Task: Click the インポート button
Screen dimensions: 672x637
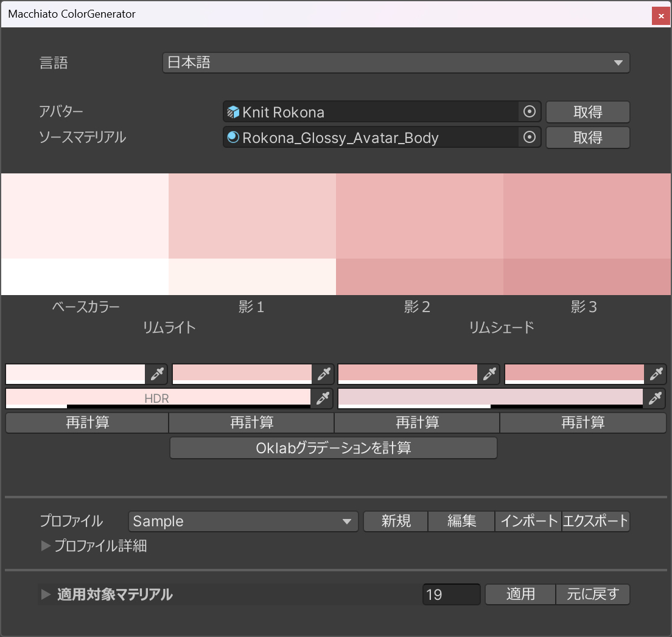Action: coord(528,521)
